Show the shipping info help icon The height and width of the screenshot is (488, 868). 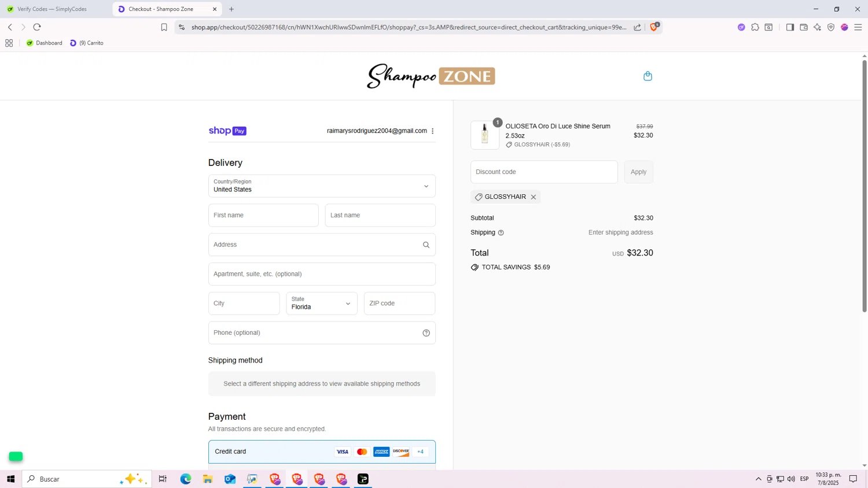click(x=501, y=232)
